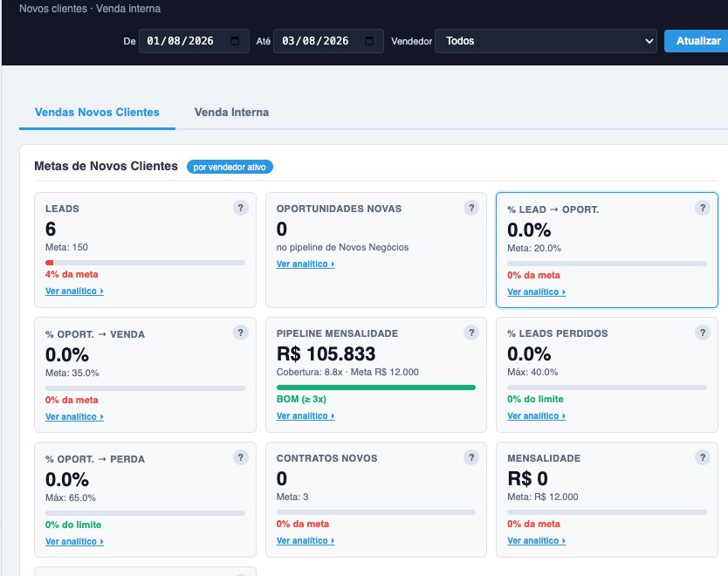The image size is (728, 576).
Task: Open Ver analítico link under % Leads Perdidos
Action: (x=536, y=416)
